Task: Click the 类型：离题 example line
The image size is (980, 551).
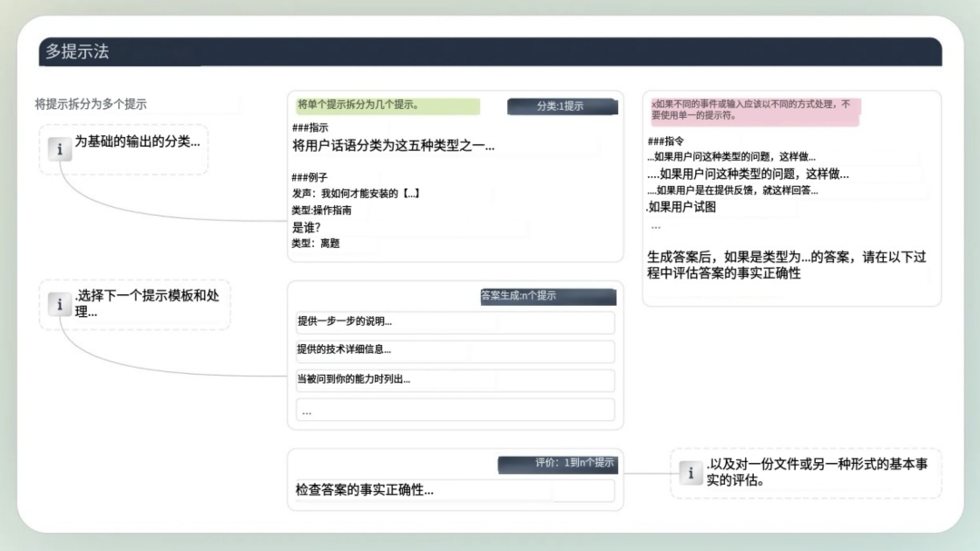Action: pyautogui.click(x=316, y=243)
